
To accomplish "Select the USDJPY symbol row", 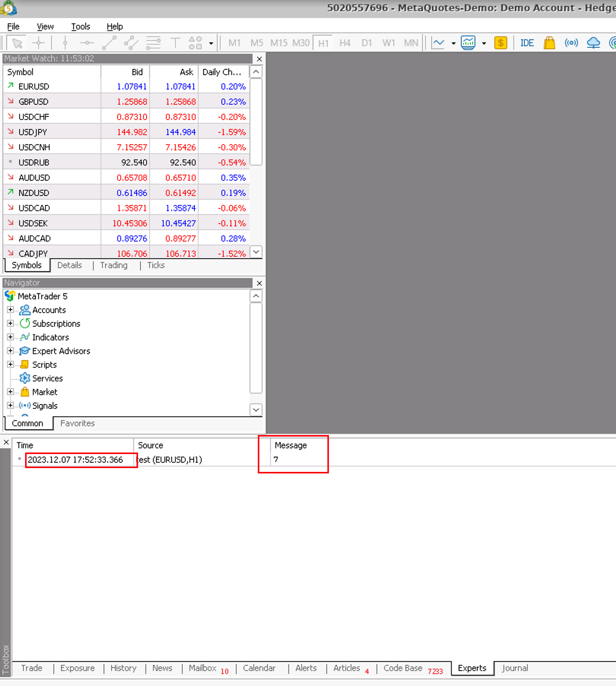I will point(126,132).
